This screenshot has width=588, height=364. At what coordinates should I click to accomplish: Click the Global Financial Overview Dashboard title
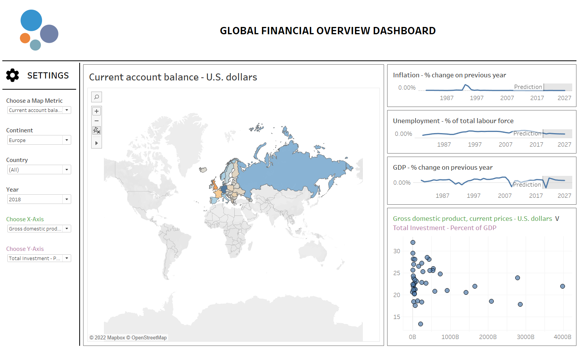tap(328, 31)
